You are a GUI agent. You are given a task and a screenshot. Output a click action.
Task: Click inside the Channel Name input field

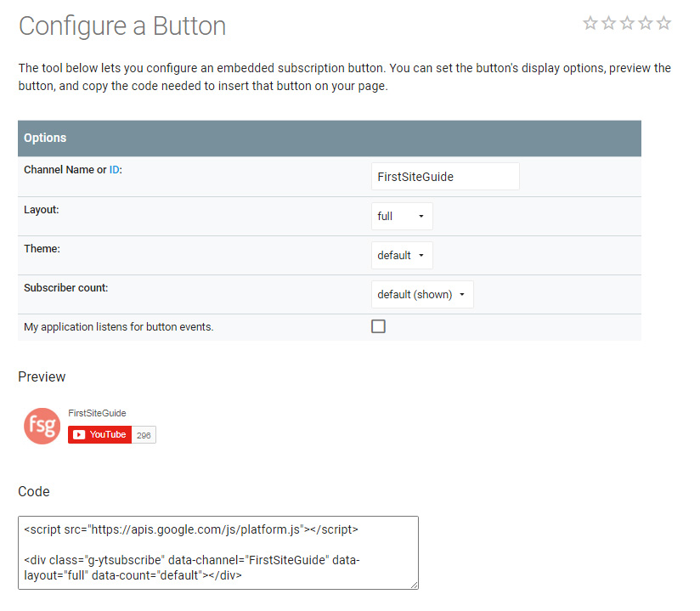pos(444,176)
